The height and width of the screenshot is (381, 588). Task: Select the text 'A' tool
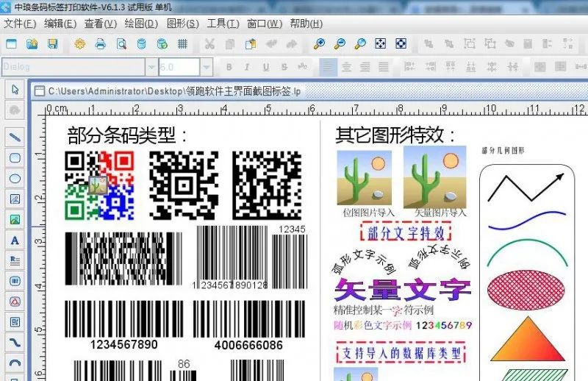15,240
